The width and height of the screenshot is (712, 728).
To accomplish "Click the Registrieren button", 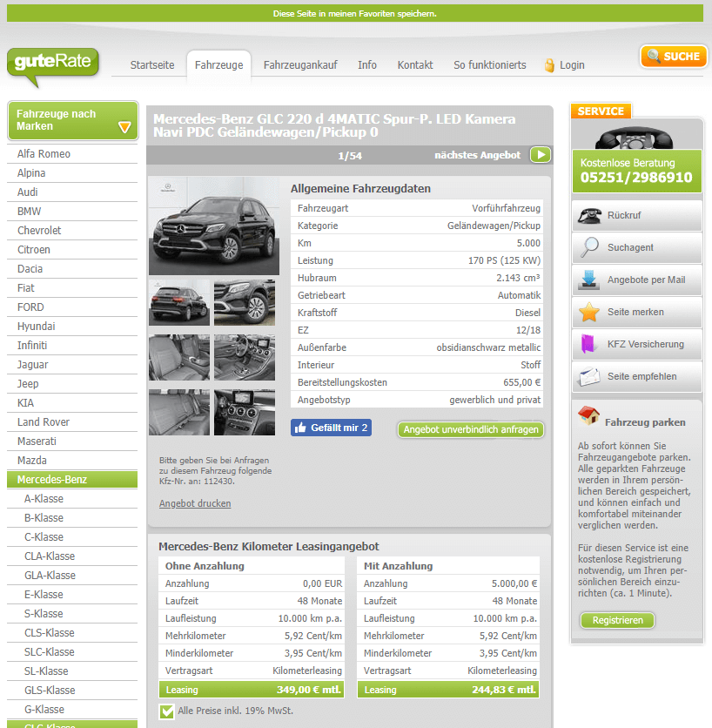I will click(x=617, y=620).
